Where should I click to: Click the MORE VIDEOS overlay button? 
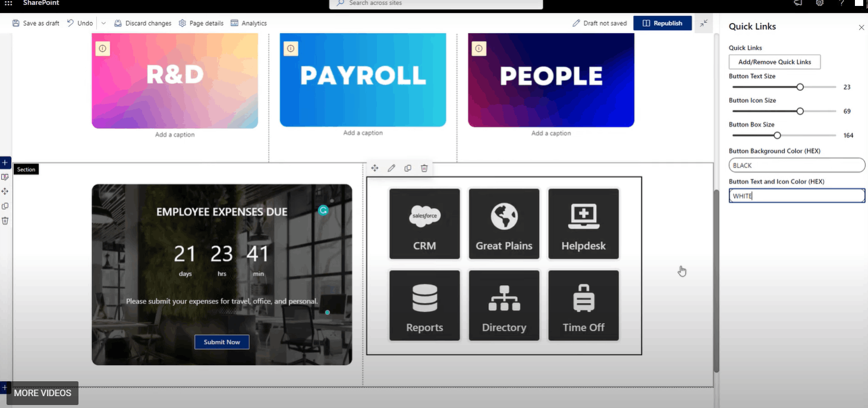(42, 393)
